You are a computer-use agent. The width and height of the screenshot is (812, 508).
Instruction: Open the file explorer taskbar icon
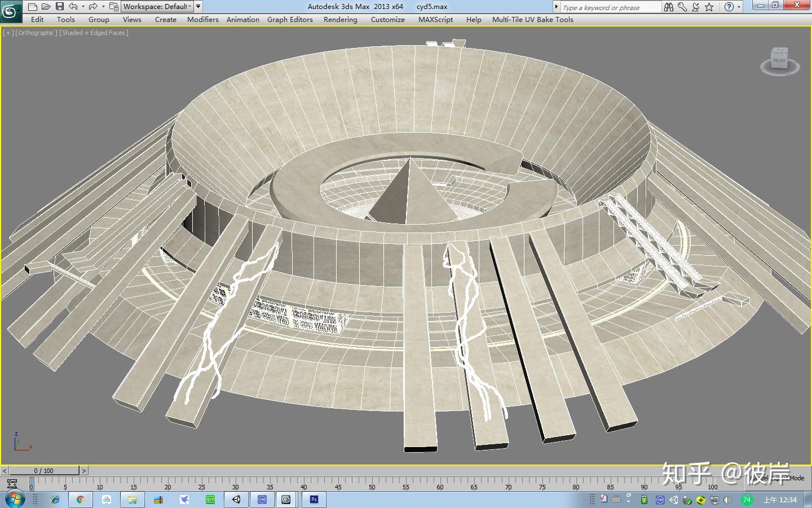coord(133,500)
